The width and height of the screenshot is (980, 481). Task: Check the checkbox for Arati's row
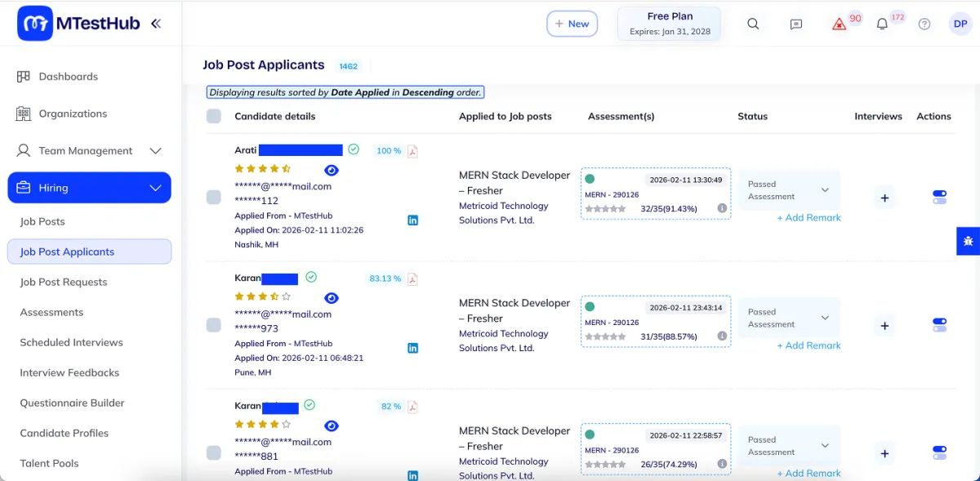click(x=214, y=197)
